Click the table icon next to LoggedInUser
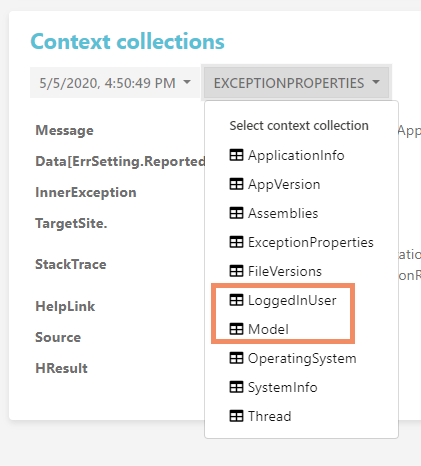 pyautogui.click(x=236, y=300)
